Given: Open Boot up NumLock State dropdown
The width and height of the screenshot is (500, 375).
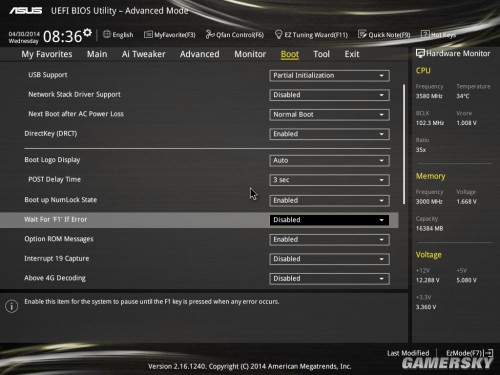Looking at the screenshot, I should [x=329, y=200].
